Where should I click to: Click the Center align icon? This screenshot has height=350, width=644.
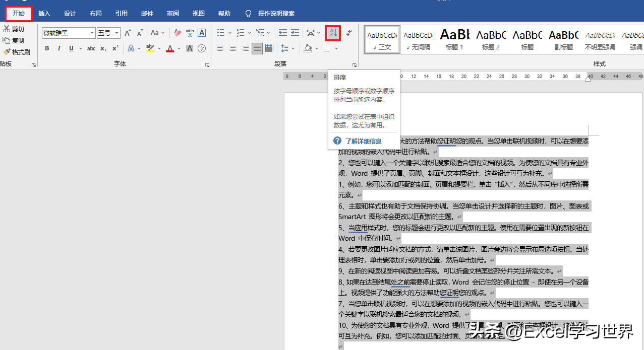pyautogui.click(x=233, y=48)
